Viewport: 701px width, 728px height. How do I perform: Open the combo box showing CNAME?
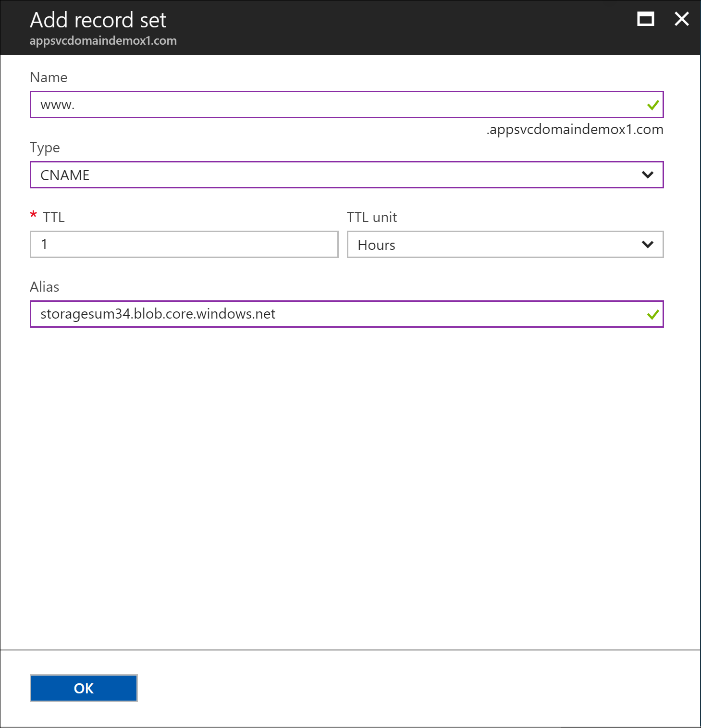336,175
